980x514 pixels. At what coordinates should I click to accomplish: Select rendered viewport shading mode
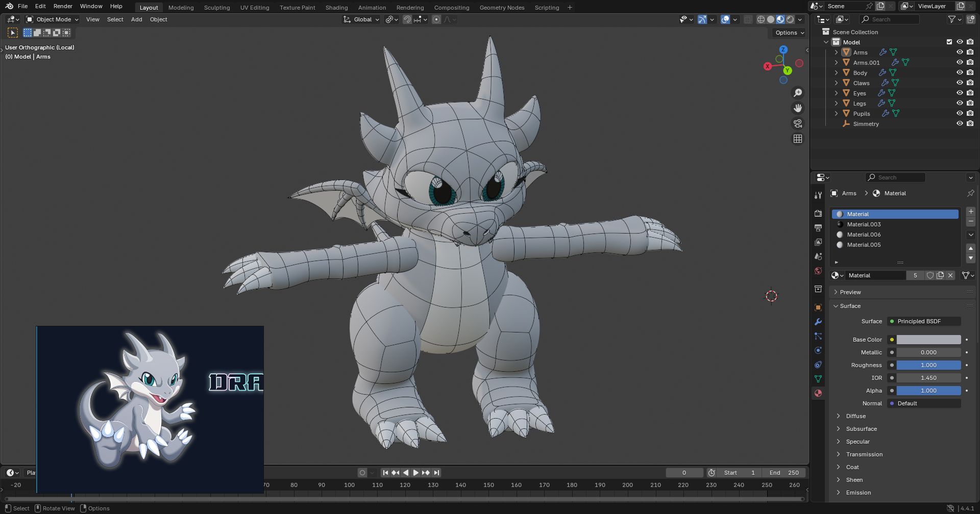[x=790, y=19]
